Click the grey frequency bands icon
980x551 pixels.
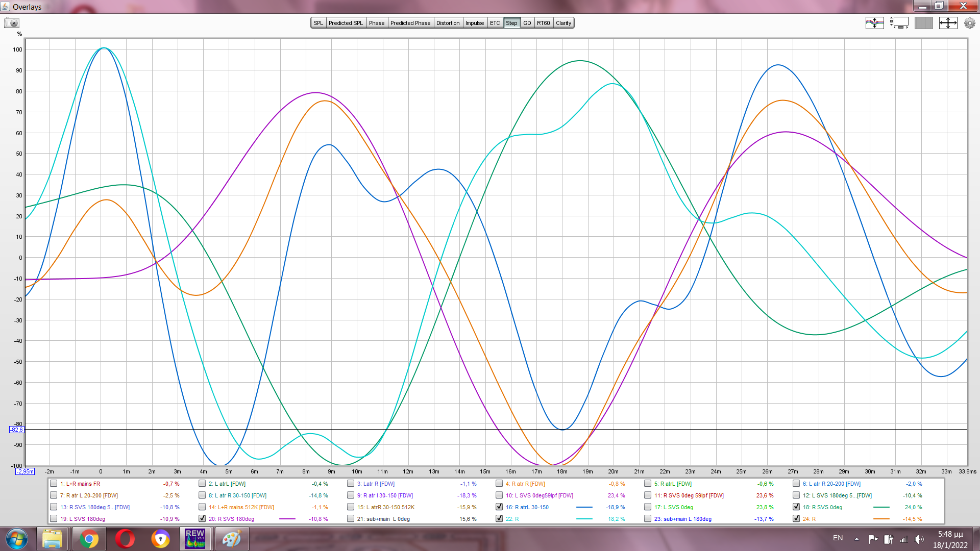click(923, 23)
